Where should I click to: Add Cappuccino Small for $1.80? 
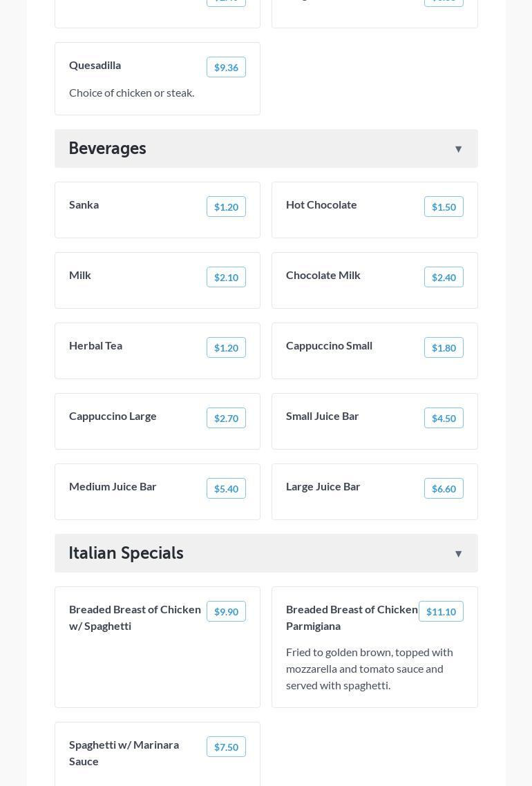(x=444, y=347)
